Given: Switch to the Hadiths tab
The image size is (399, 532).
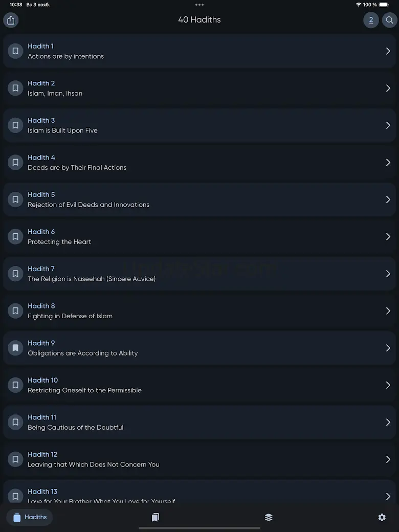Looking at the screenshot, I should point(30,517).
